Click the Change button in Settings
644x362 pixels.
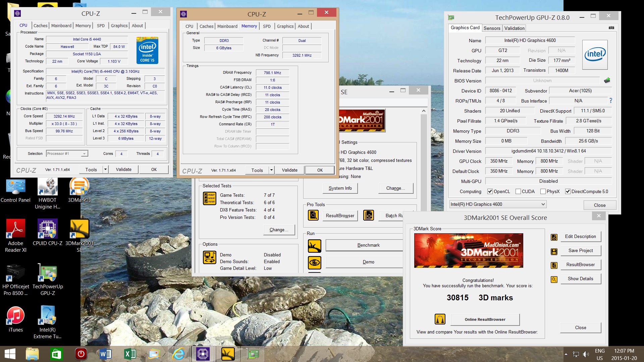point(396,188)
